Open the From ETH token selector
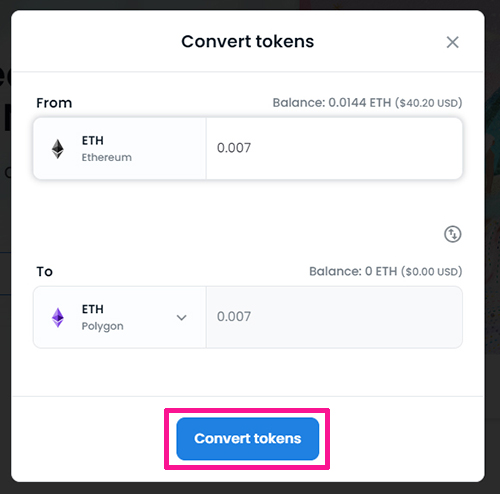The width and height of the screenshot is (500, 494). tap(120, 148)
